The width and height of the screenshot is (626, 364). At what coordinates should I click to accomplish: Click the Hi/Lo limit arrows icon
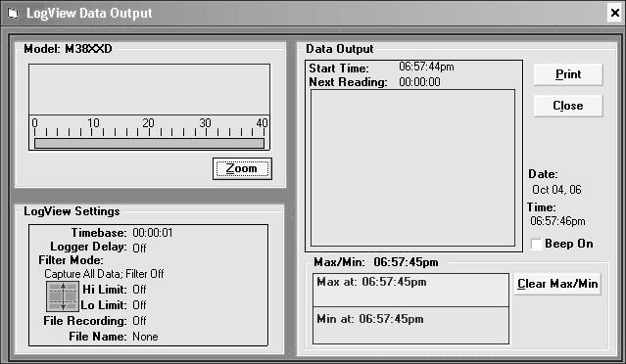click(x=63, y=296)
